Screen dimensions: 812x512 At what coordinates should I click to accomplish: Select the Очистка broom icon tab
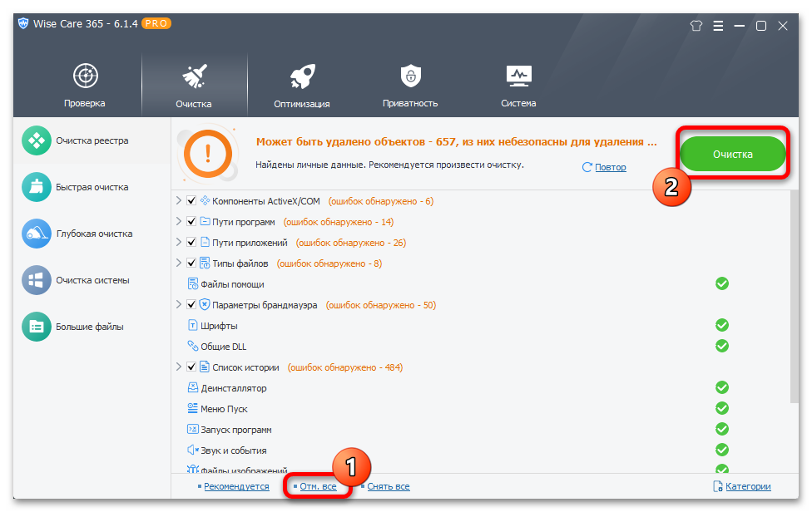(x=194, y=76)
